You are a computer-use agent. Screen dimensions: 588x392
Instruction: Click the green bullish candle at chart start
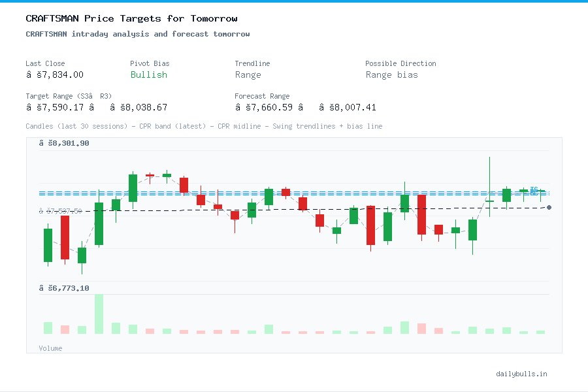48,244
